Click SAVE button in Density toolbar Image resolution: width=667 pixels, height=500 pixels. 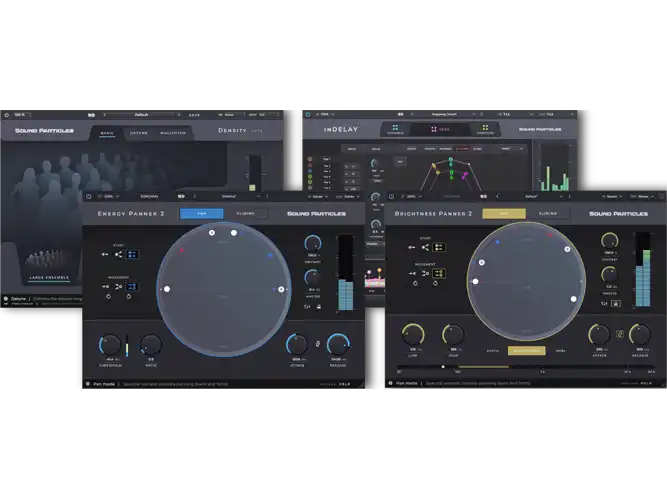[x=194, y=115]
